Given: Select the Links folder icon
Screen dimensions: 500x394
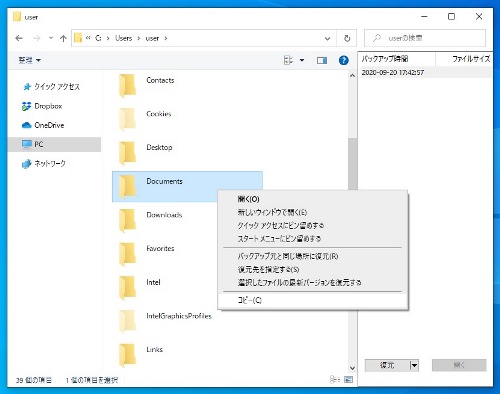Looking at the screenshot, I should (128, 355).
